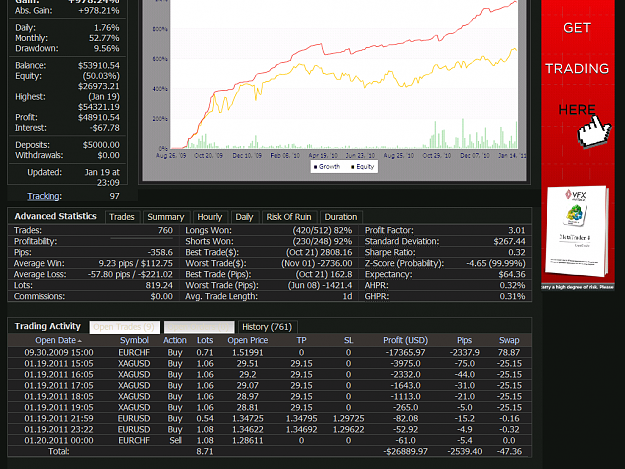This screenshot has height=469, width=625.
Task: Open the VFX MetaTrader guide book image
Action: [x=578, y=231]
